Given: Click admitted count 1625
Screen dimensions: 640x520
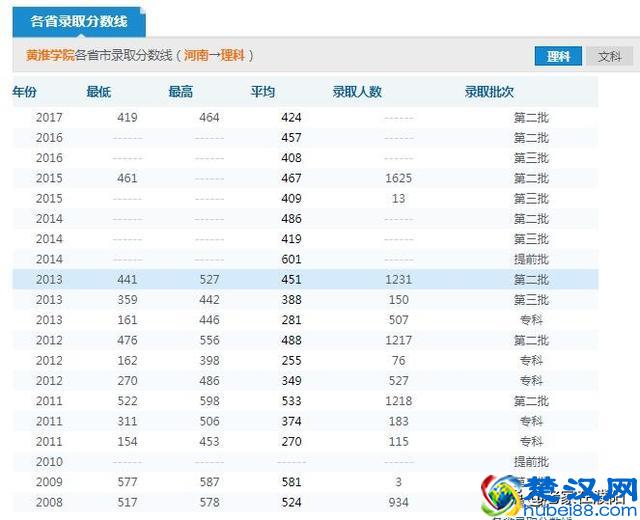Looking at the screenshot, I should pyautogui.click(x=399, y=178).
